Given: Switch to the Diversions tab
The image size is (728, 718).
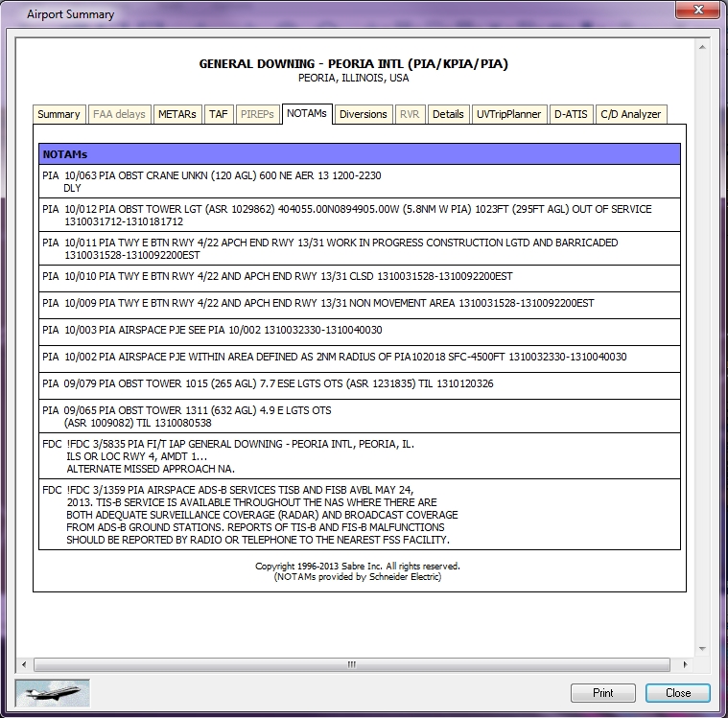Looking at the screenshot, I should (364, 114).
